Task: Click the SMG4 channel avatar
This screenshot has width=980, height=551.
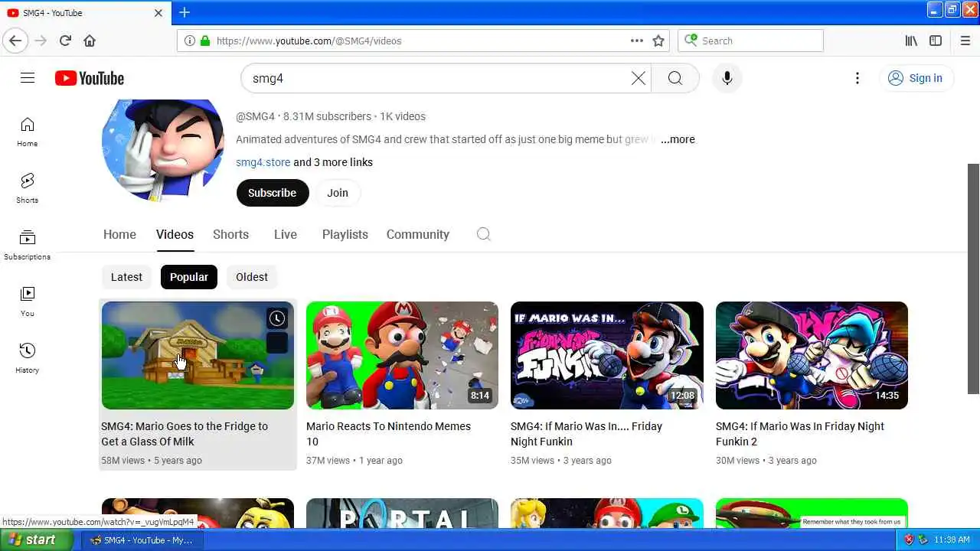Action: coord(163,150)
